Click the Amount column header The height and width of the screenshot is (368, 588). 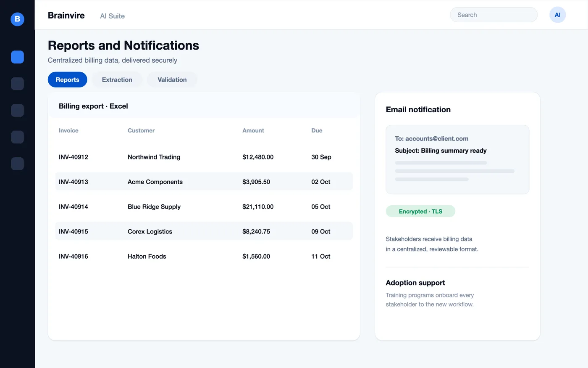(253, 130)
